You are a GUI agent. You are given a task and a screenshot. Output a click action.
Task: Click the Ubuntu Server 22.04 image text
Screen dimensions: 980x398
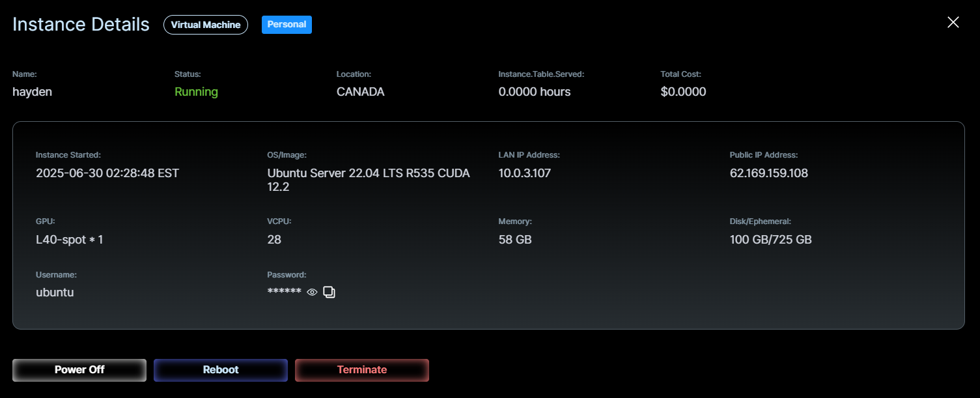(369, 180)
